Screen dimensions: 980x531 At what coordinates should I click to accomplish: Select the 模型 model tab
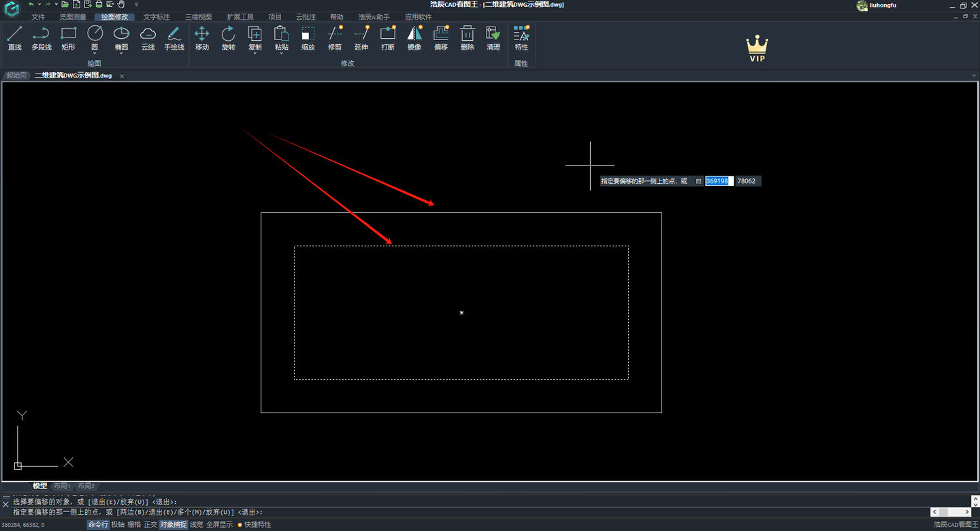(x=40, y=486)
